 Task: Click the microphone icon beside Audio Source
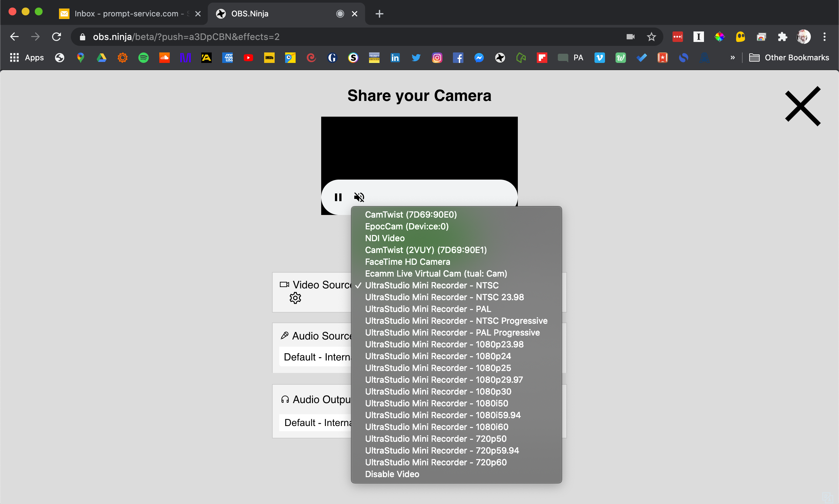285,335
